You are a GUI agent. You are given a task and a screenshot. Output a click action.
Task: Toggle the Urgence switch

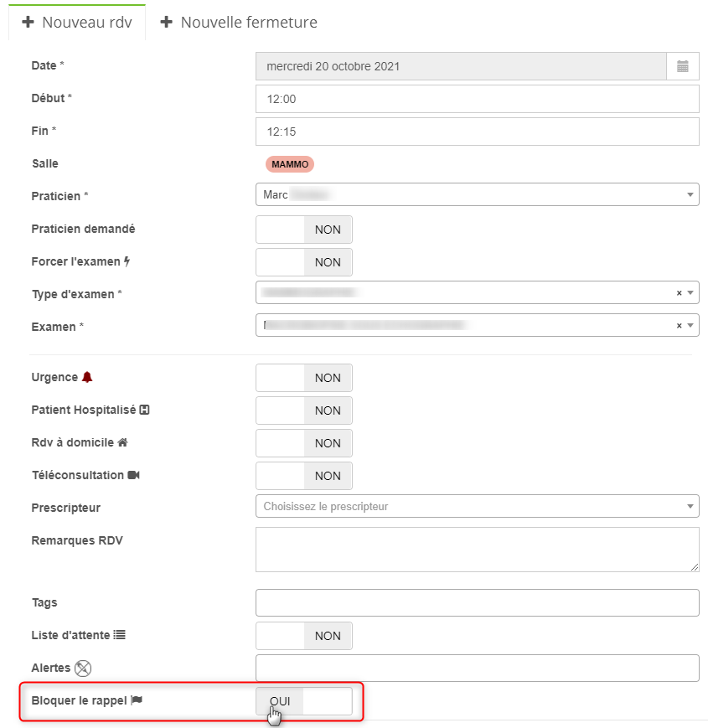point(303,378)
